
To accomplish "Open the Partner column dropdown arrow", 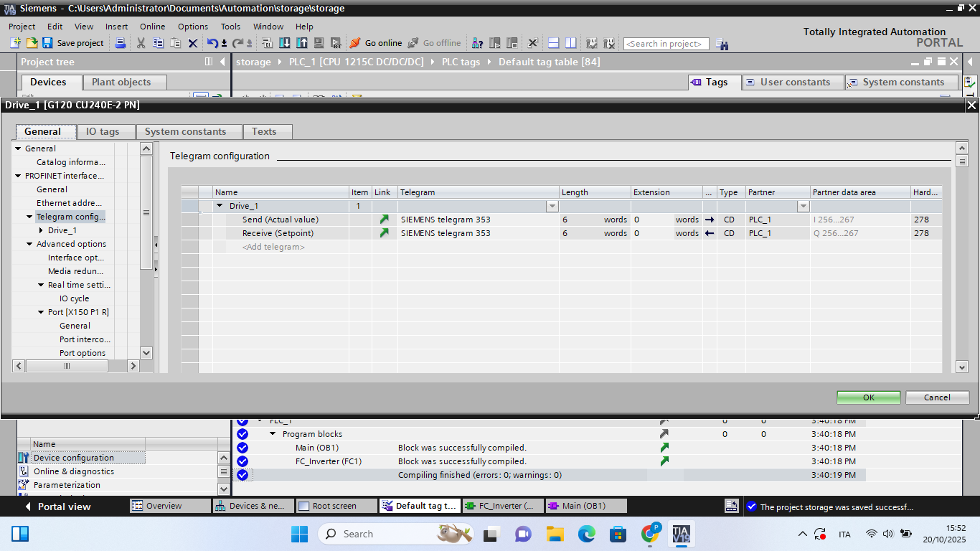I will click(x=803, y=207).
